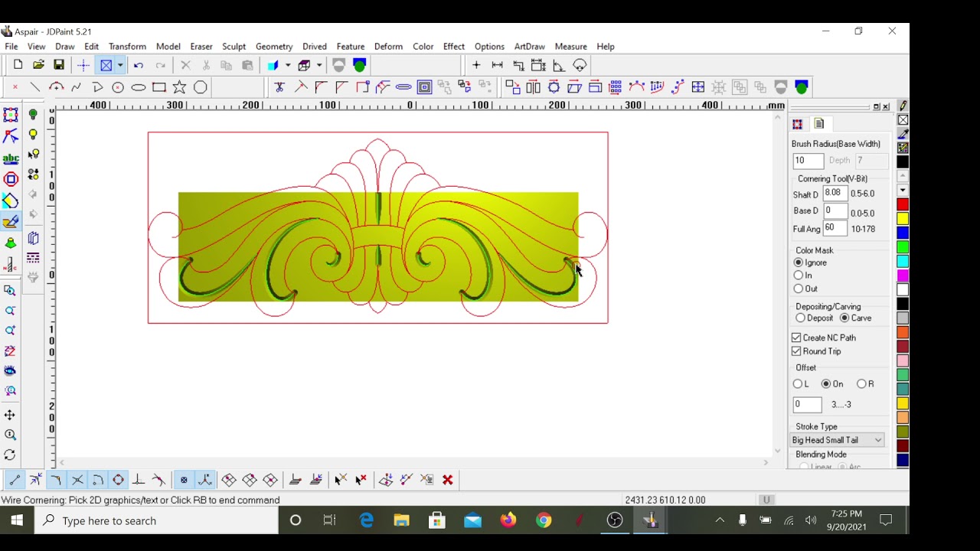The image size is (980, 551).
Task: Click the rectangular array icon in toolbar
Action: [x=616, y=87]
